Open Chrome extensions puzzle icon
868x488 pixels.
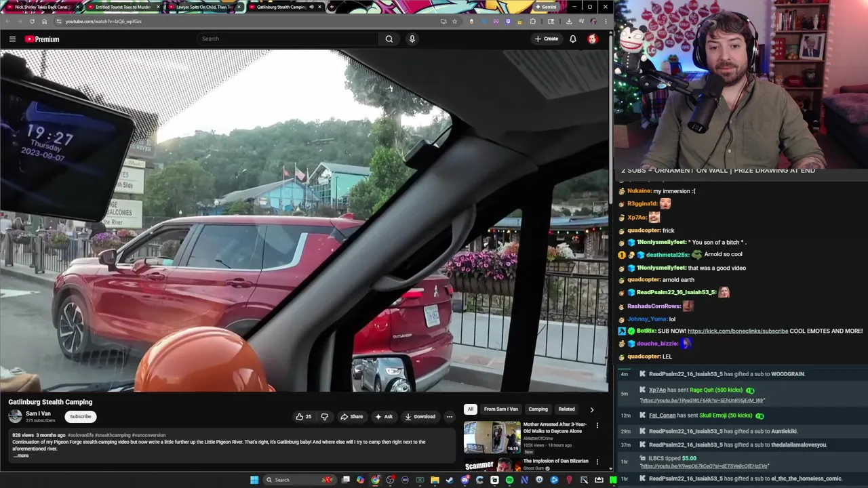tap(532, 21)
